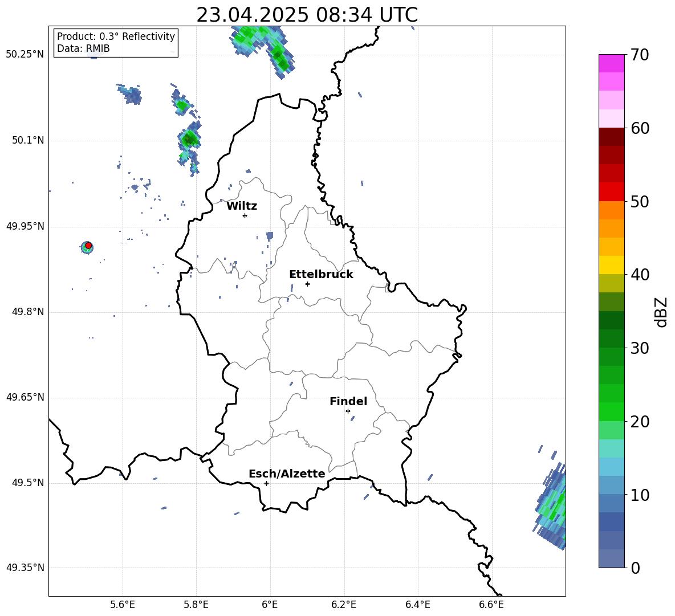Image resolution: width=675 pixels, height=616 pixels.
Task: Click the 49.5°N latitude label
Action: point(27,483)
